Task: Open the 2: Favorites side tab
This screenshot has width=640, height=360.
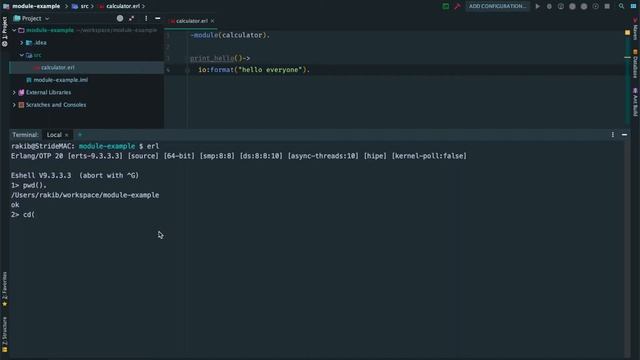Action: pos(4,289)
